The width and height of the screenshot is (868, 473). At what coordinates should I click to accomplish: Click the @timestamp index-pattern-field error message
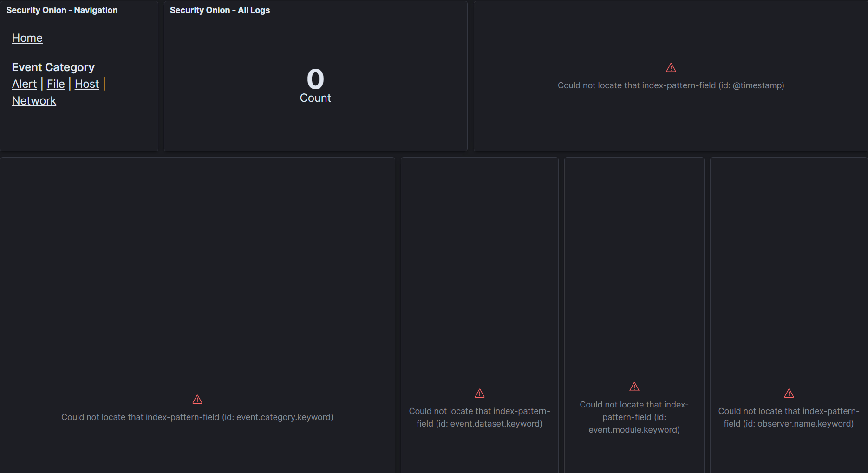671,85
